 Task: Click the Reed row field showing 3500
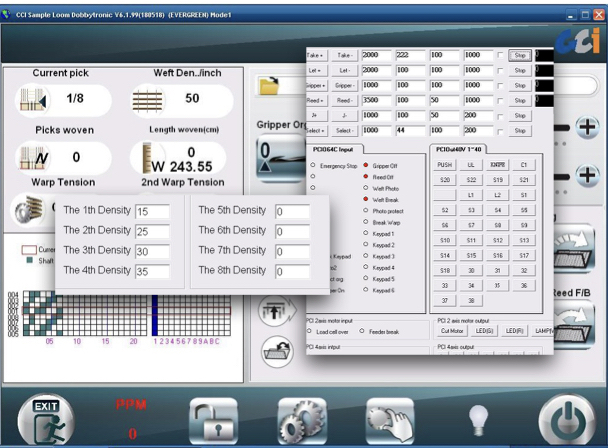pos(376,101)
